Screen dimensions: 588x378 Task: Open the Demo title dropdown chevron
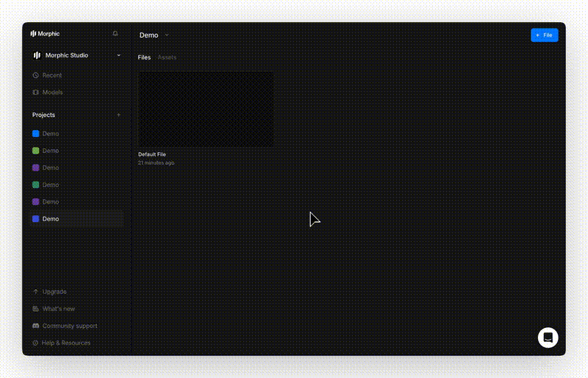click(167, 35)
